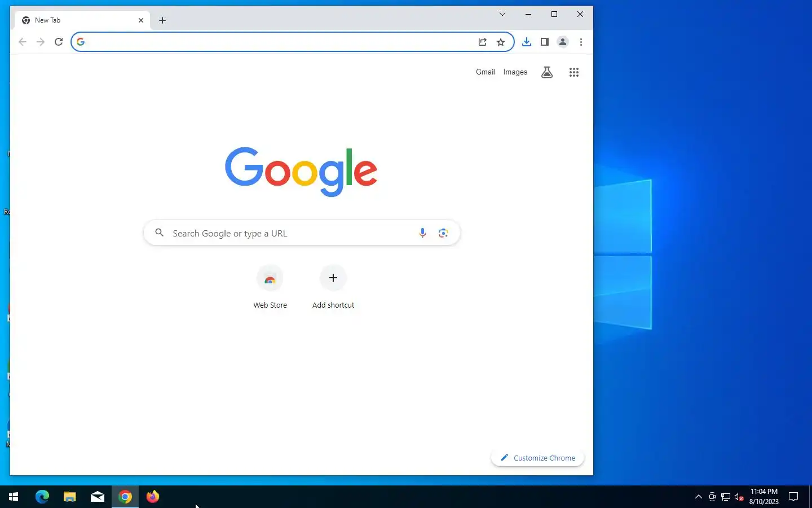Open the Google apps grid
The height and width of the screenshot is (508, 812).
point(574,72)
